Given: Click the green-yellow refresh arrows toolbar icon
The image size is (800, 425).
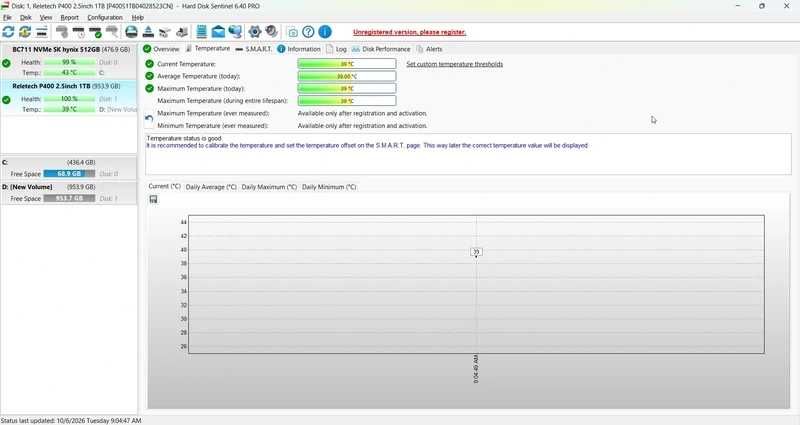Looking at the screenshot, I should 25,32.
